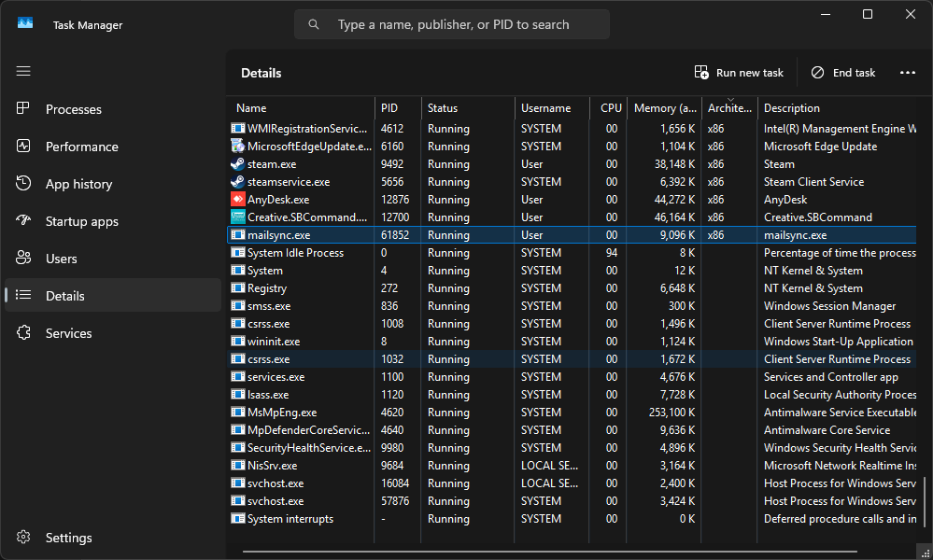Click the Processes sidebar icon
The width and height of the screenshot is (933, 560).
tap(23, 109)
